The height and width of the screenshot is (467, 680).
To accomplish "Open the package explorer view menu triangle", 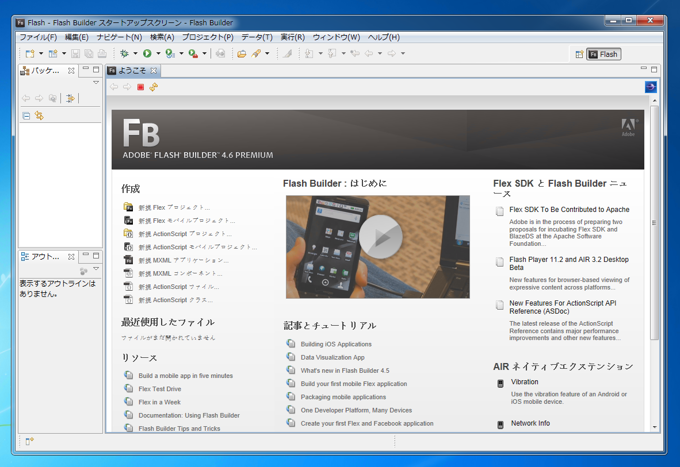I will pos(96,82).
